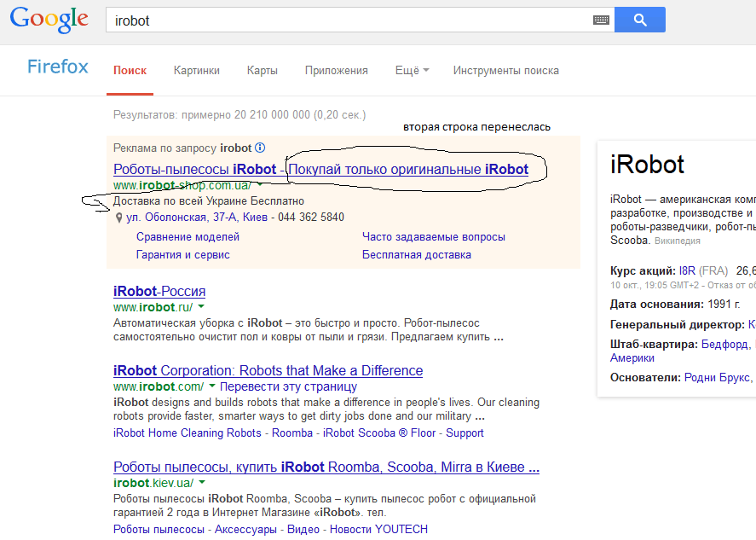Open the I8R stock ticker link
Image resolution: width=756 pixels, height=540 pixels.
click(687, 270)
